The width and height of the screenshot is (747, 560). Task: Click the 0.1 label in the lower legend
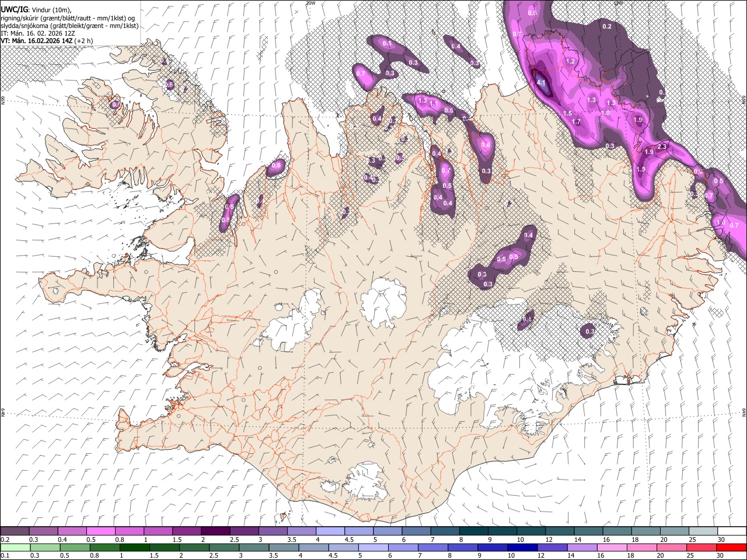pyautogui.click(x=5, y=555)
